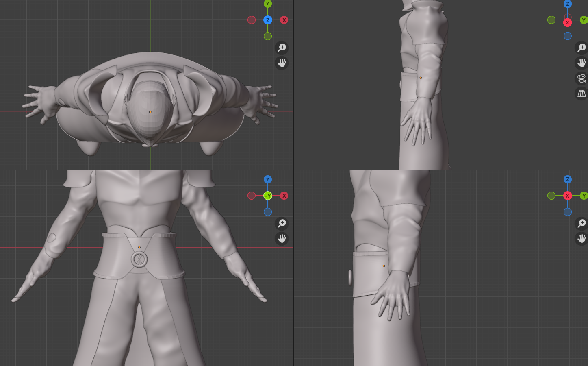This screenshot has height=366, width=588.
Task: Click red X axis in camera-button viewport gizmo
Action: 568,22
